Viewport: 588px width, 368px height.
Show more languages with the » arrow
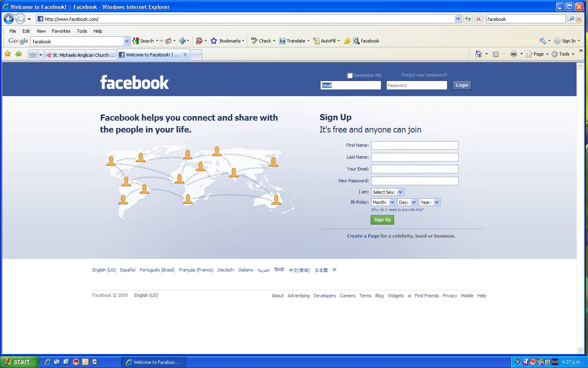(x=334, y=269)
